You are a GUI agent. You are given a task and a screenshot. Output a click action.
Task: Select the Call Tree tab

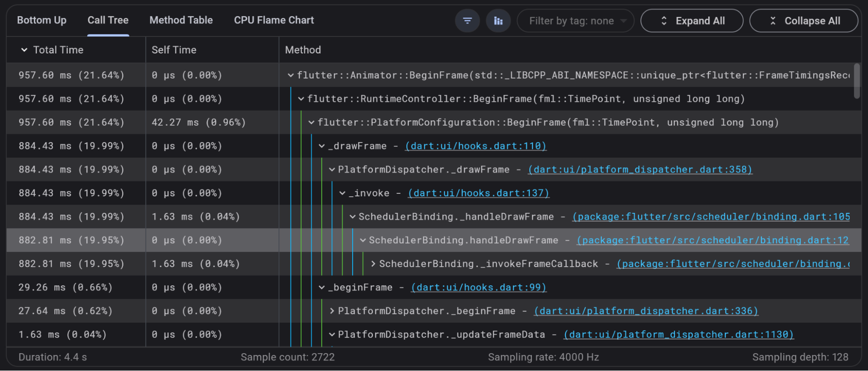(108, 20)
